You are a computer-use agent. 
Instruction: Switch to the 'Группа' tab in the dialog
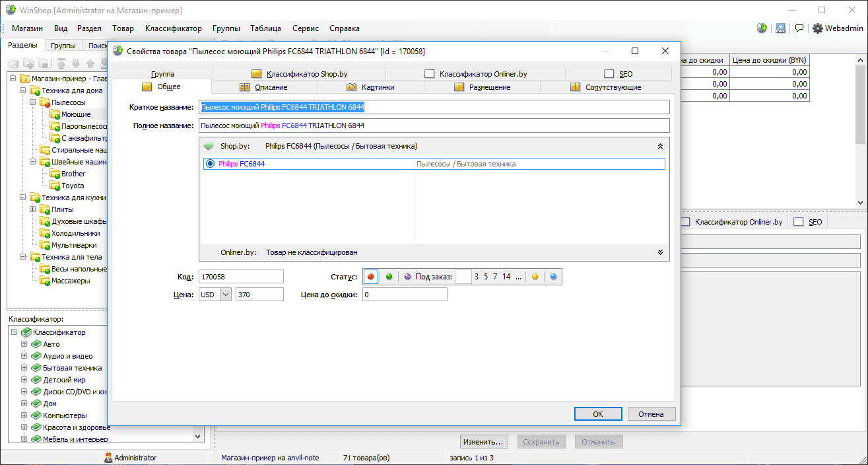pyautogui.click(x=162, y=74)
